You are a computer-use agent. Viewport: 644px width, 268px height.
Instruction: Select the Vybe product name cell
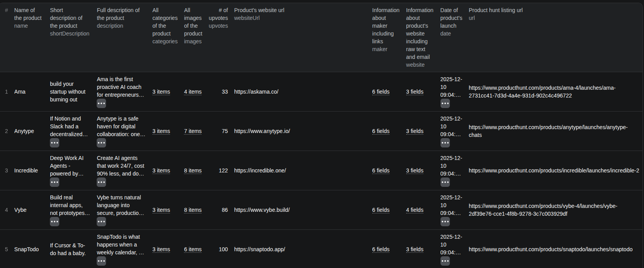20,210
